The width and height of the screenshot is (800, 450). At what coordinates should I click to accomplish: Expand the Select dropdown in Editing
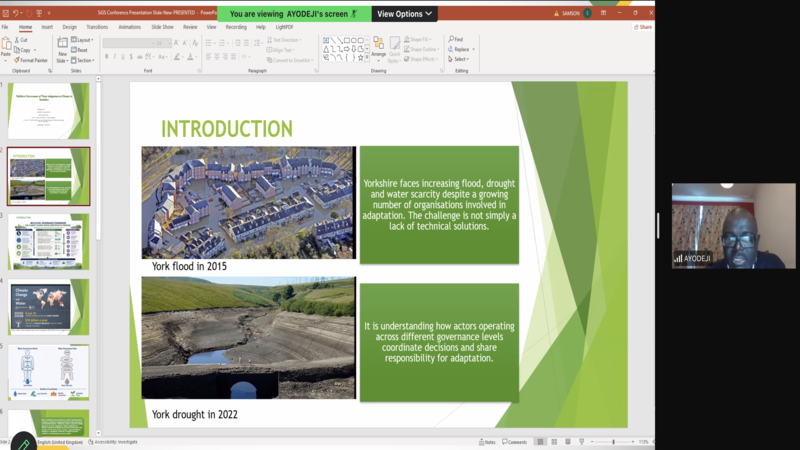[x=459, y=59]
